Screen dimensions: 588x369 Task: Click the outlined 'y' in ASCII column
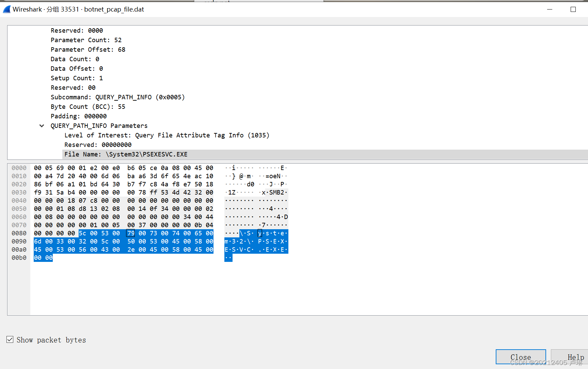260,233
